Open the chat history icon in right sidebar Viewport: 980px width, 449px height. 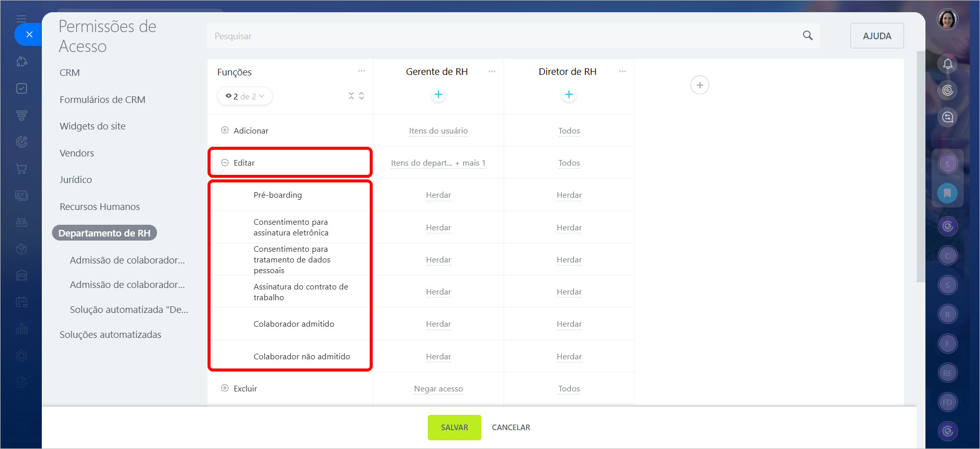[947, 117]
